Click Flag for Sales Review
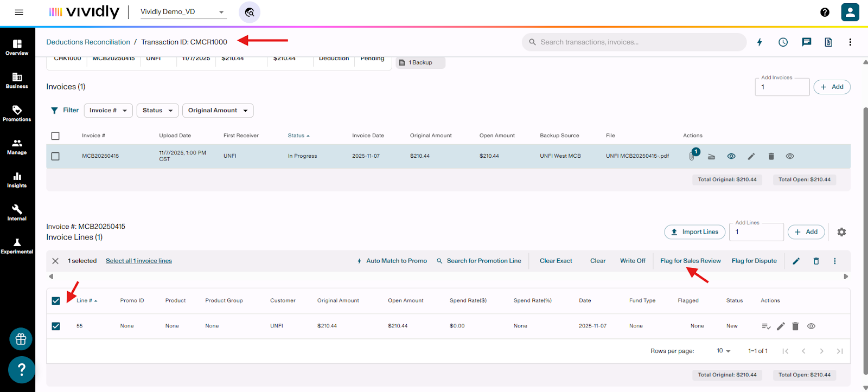Screen dimensions: 868x392 point(690,261)
